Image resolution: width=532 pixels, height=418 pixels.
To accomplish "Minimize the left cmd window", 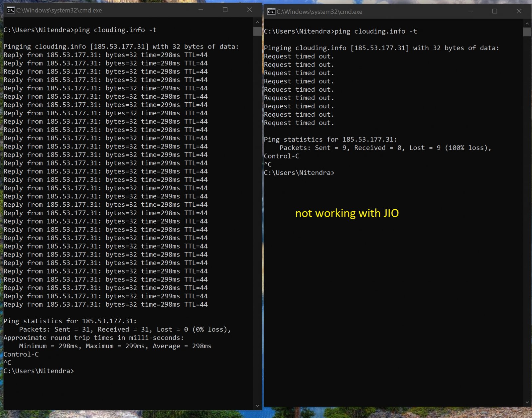I will point(201,10).
